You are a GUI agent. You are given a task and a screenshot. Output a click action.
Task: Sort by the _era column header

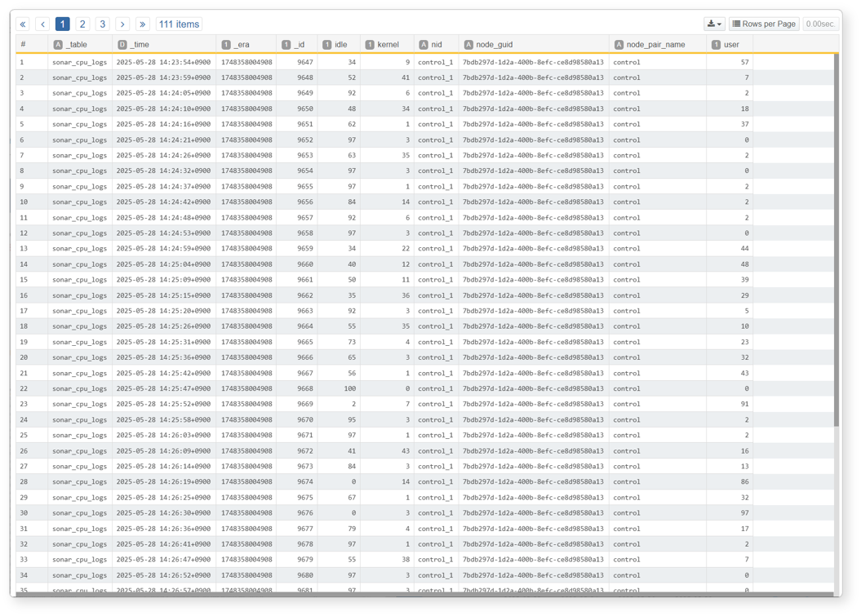click(246, 45)
